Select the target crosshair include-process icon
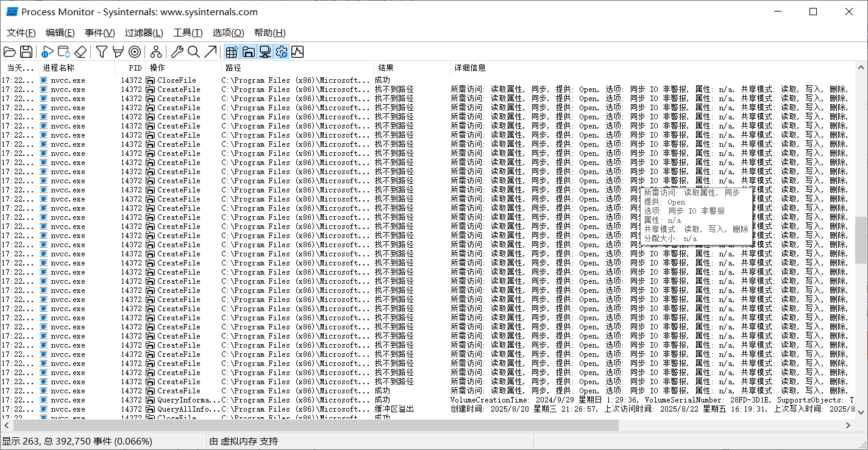 (135, 52)
